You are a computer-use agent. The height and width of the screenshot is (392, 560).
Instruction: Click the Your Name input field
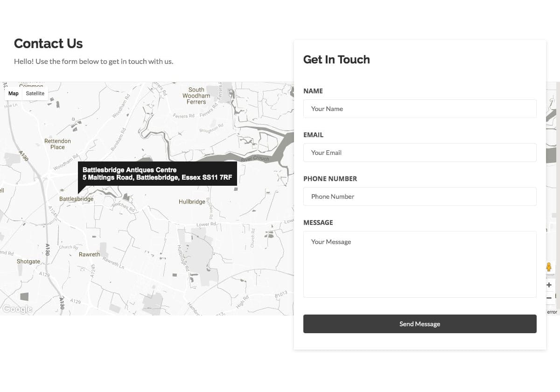coord(420,109)
